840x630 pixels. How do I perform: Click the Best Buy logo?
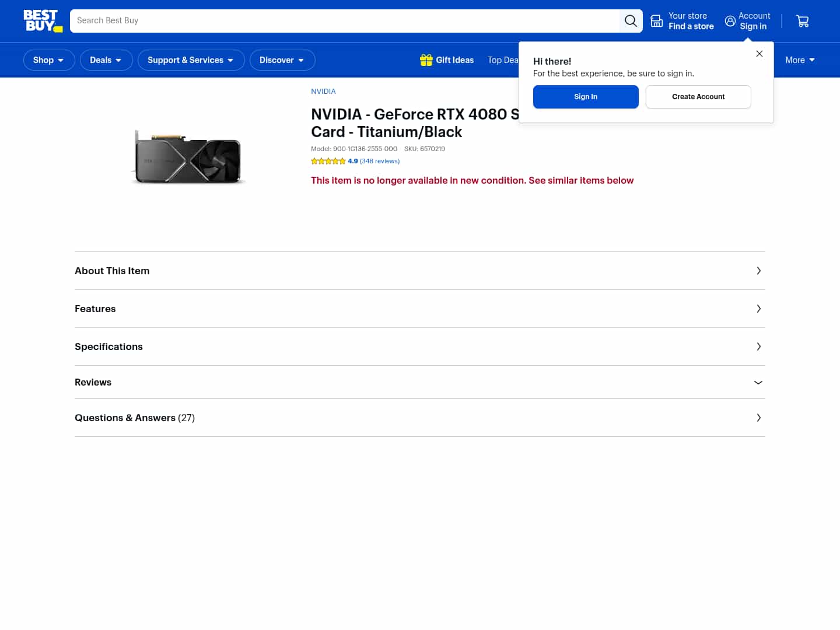pyautogui.click(x=43, y=21)
